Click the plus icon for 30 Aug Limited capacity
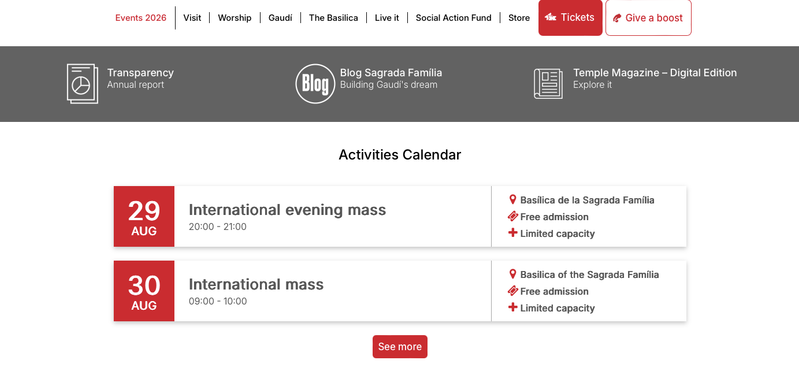The image size is (799, 386). click(513, 308)
